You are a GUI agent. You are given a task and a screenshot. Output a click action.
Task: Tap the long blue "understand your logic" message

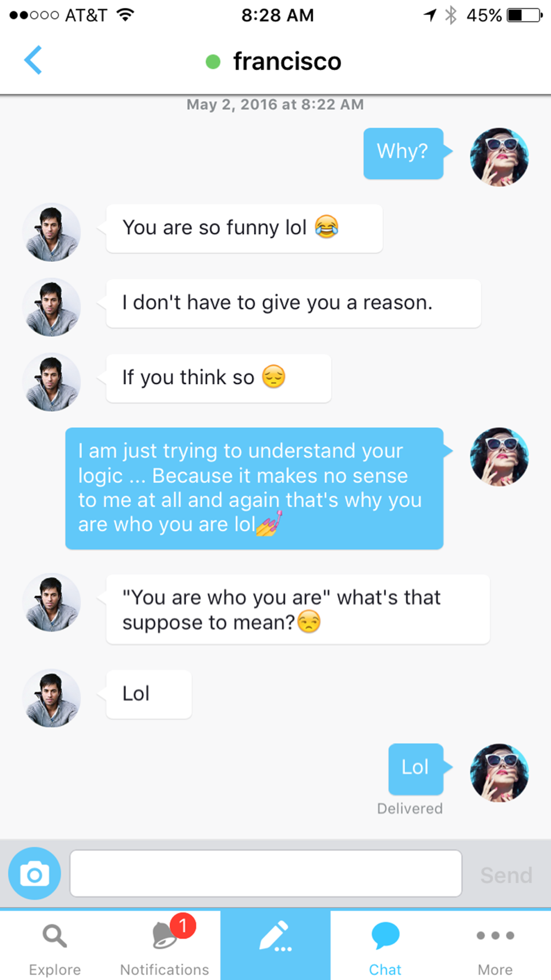click(255, 488)
